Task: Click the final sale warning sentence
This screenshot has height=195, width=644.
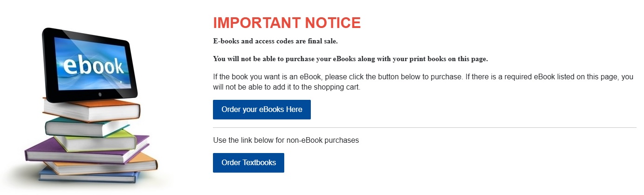Action: point(275,41)
